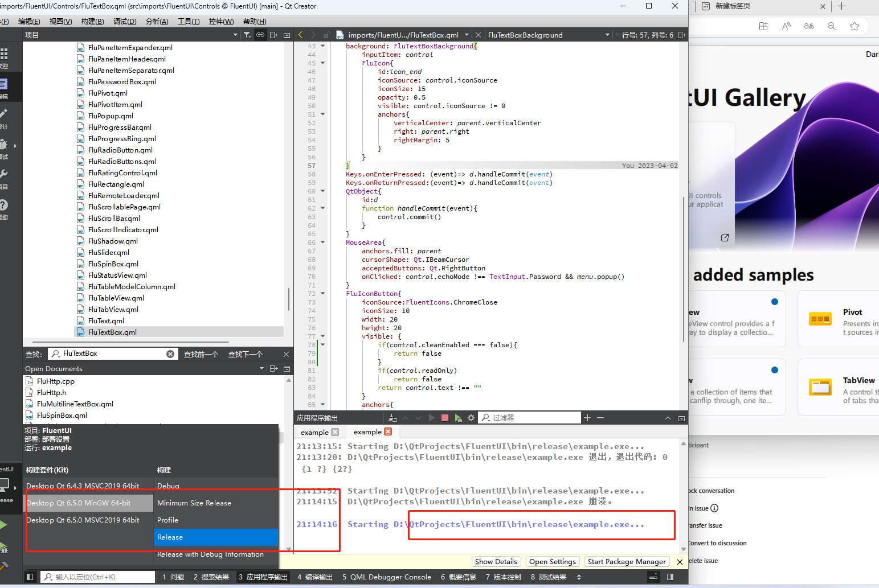Split the Projects side panel
879x588 pixels.
click(273, 35)
